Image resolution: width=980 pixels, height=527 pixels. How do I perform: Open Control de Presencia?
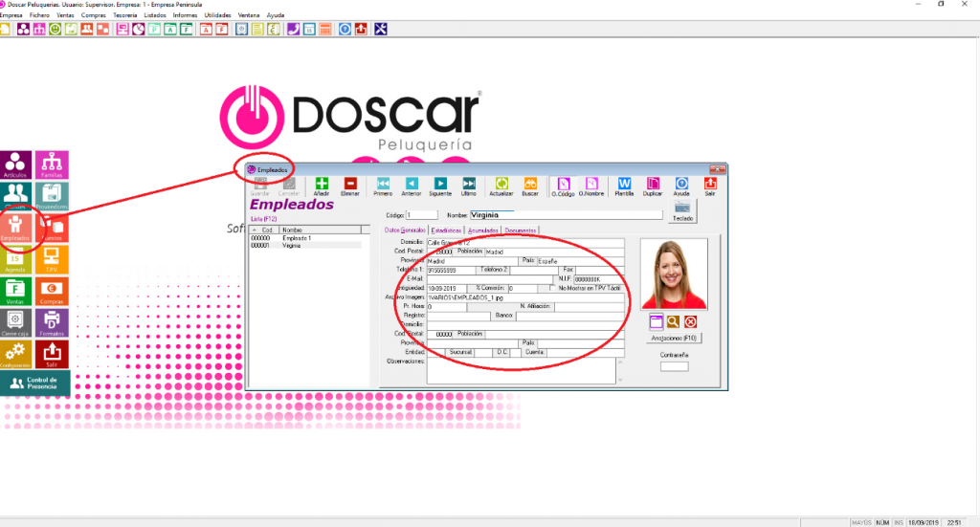35,383
